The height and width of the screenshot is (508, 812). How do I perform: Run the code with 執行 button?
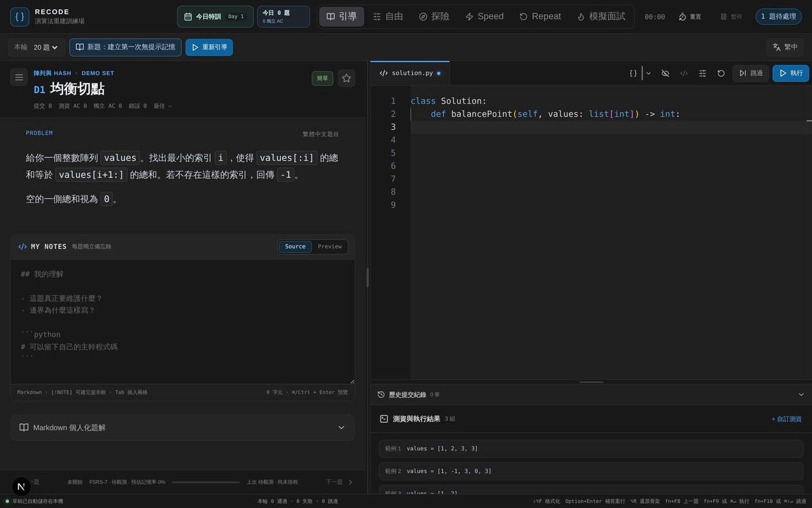pyautogui.click(x=791, y=73)
